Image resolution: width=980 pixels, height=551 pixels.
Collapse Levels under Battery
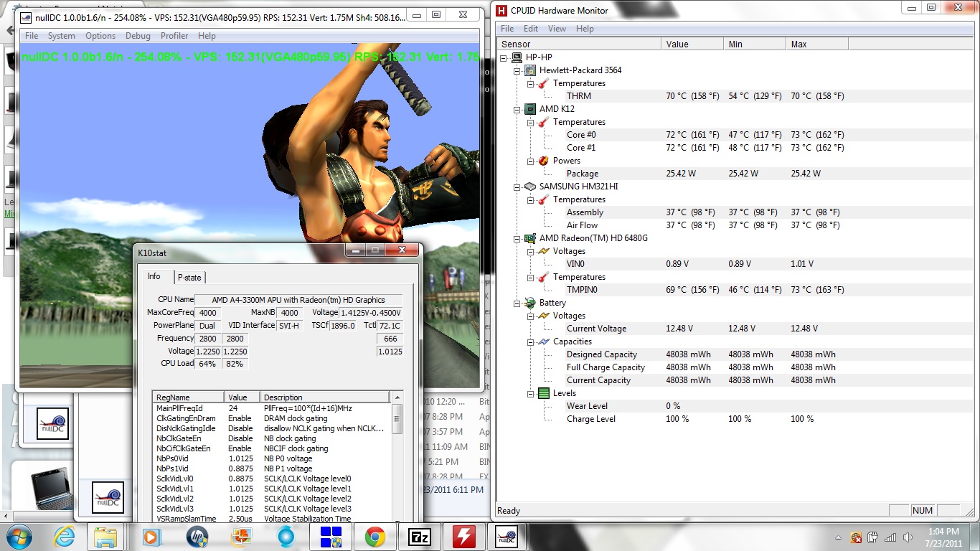pyautogui.click(x=530, y=393)
